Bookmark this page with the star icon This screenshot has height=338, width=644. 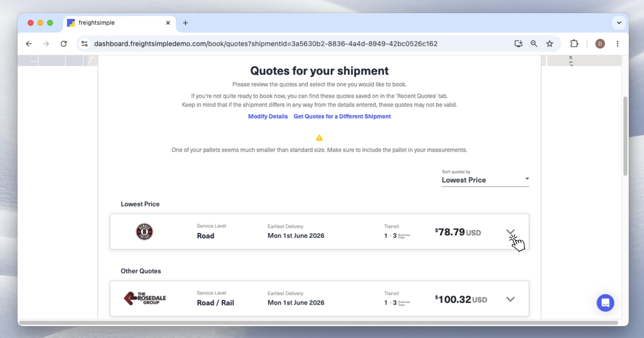click(550, 44)
